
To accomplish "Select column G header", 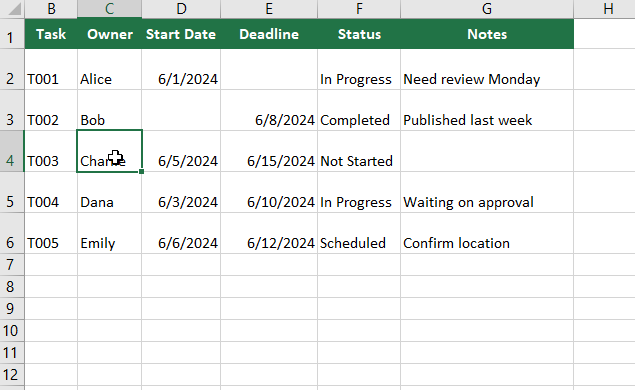I will pos(487,9).
